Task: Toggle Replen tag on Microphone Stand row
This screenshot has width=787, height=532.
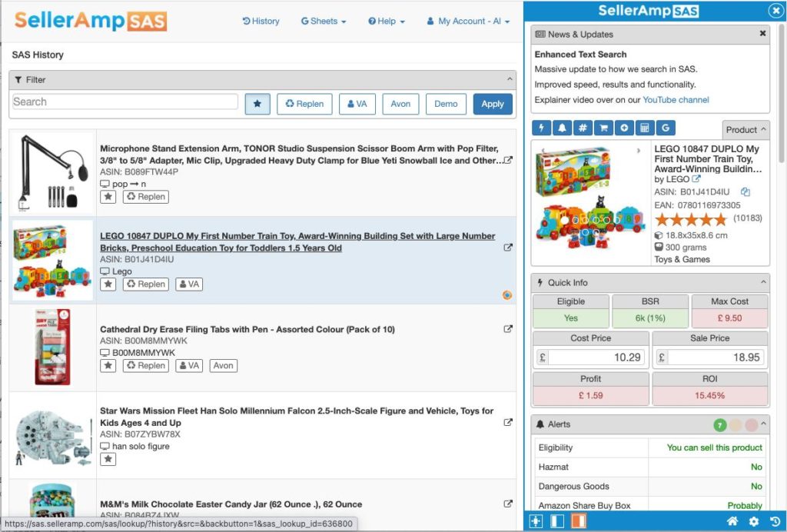Action: pyautogui.click(x=146, y=197)
